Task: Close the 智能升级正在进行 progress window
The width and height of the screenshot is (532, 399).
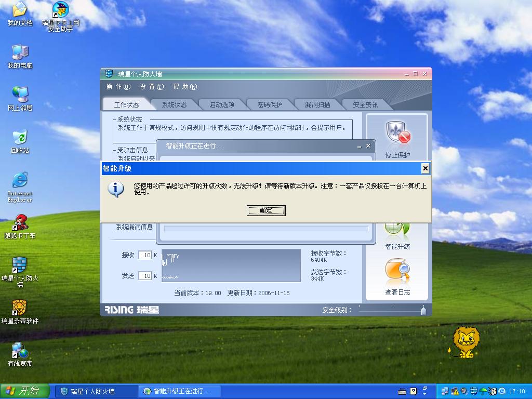Action: click(x=368, y=146)
